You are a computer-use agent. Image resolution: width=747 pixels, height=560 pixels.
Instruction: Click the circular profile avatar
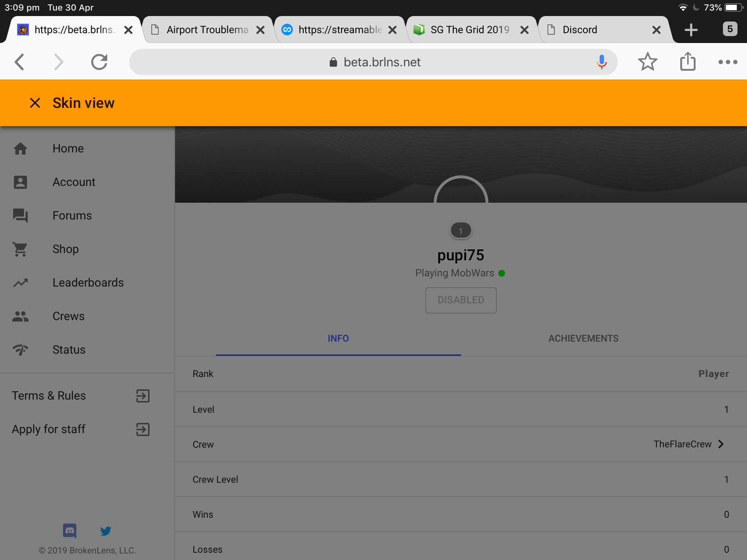click(461, 190)
